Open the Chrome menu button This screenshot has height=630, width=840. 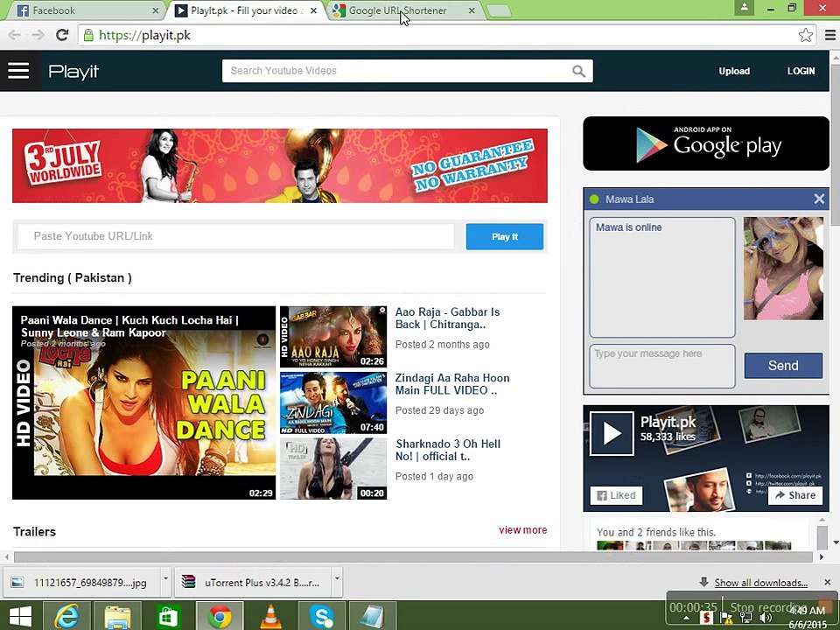829,35
